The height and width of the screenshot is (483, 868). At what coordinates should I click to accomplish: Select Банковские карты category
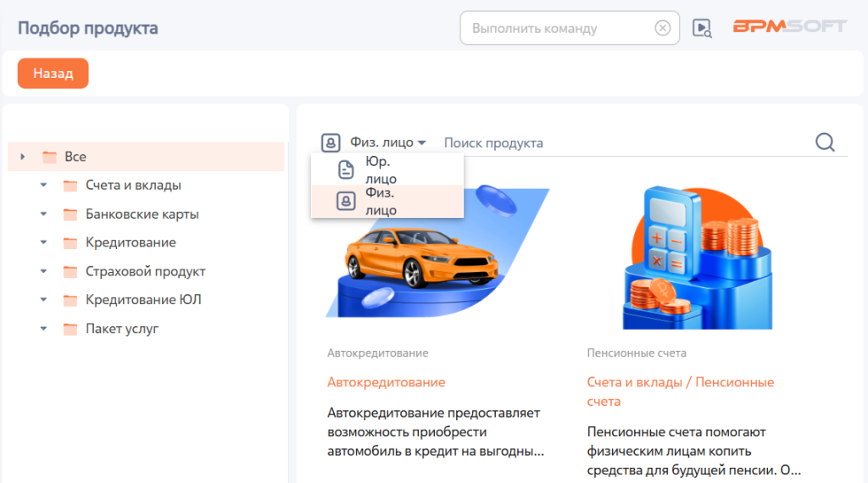[142, 214]
